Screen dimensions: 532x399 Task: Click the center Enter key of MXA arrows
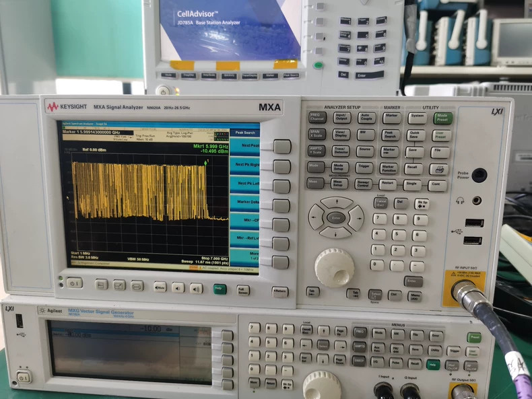click(336, 217)
